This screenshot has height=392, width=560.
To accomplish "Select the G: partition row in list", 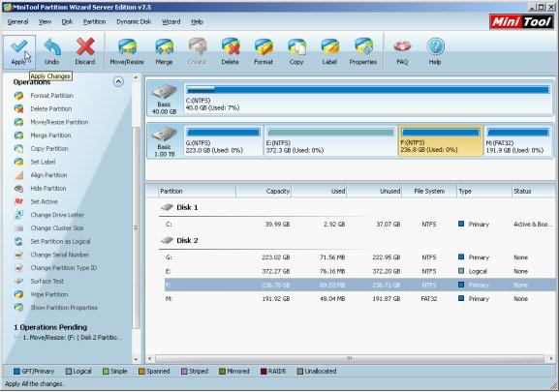I will [x=360, y=257].
